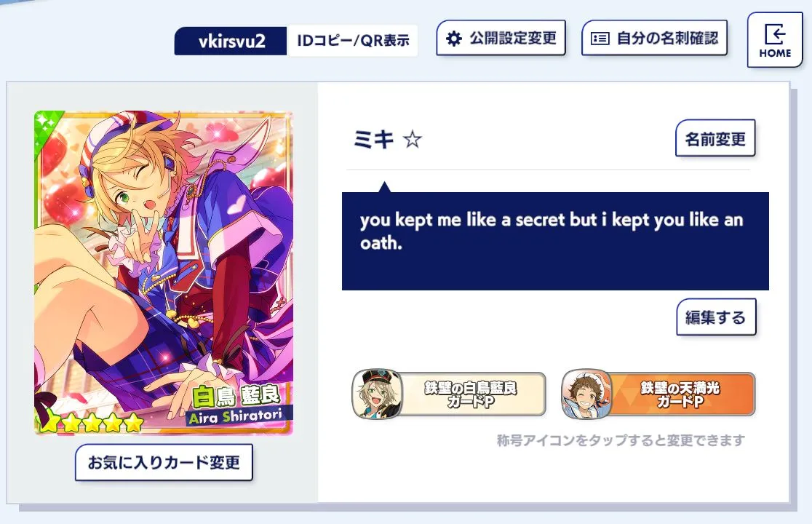Image resolution: width=812 pixels, height=524 pixels.
Task: Open お気に入りカード変更 for favorite card
Action: coord(164,462)
